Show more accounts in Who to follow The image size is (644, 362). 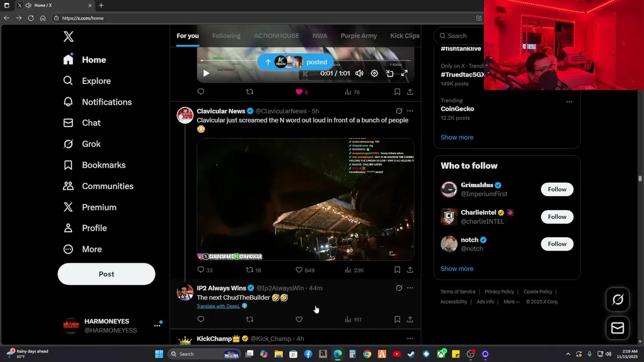457,268
